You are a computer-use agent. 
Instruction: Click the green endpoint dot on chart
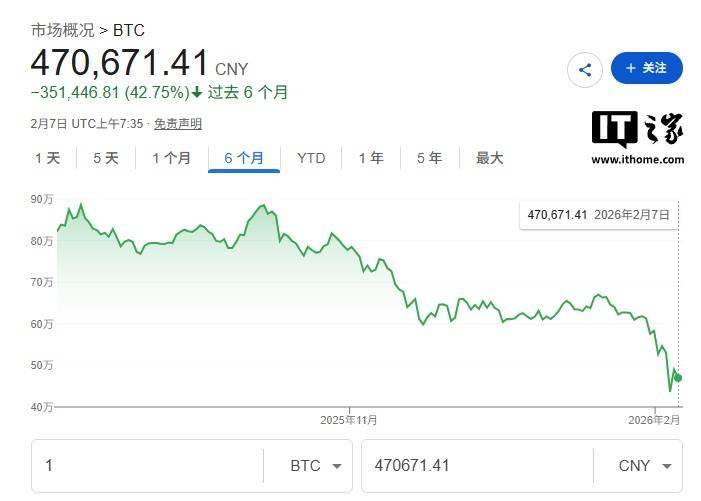point(678,378)
